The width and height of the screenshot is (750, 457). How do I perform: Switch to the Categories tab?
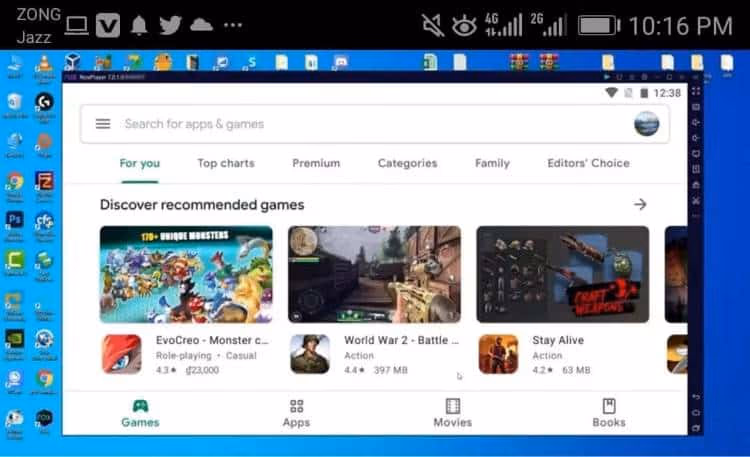coord(407,163)
